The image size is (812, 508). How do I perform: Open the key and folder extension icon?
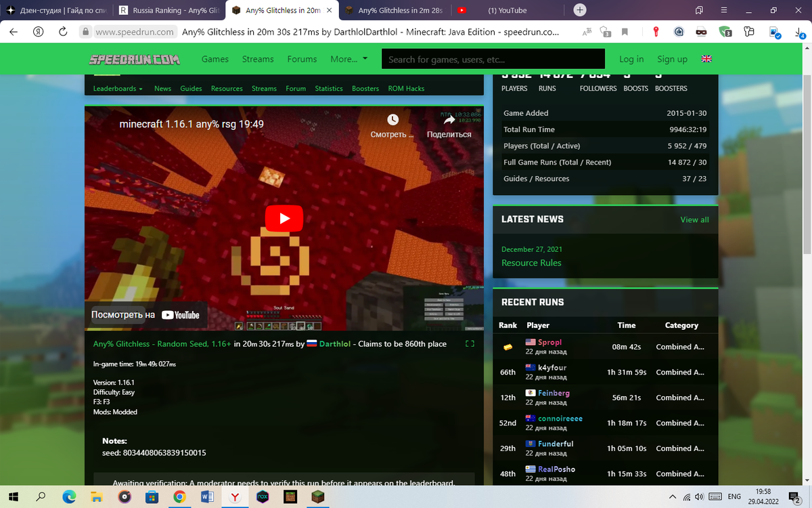(748, 32)
